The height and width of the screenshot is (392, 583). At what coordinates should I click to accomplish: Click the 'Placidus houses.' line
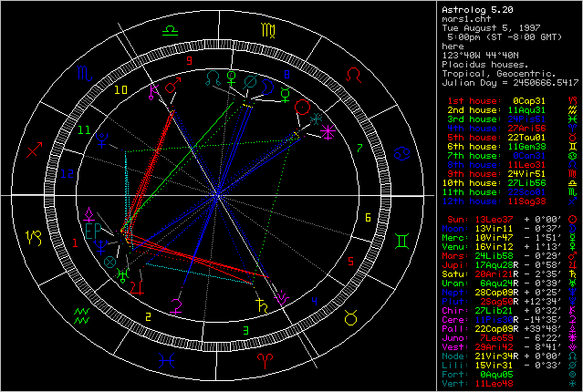click(x=485, y=65)
